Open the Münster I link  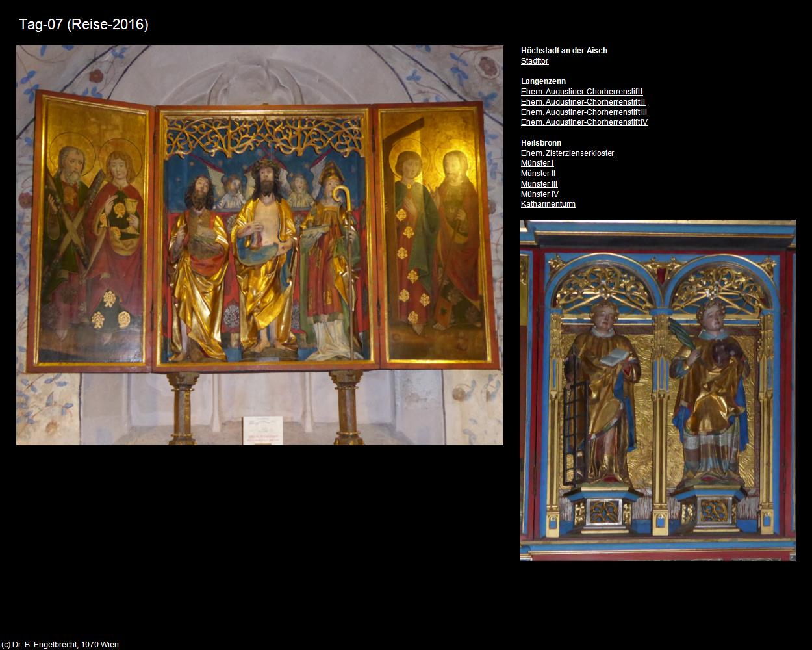click(x=537, y=163)
